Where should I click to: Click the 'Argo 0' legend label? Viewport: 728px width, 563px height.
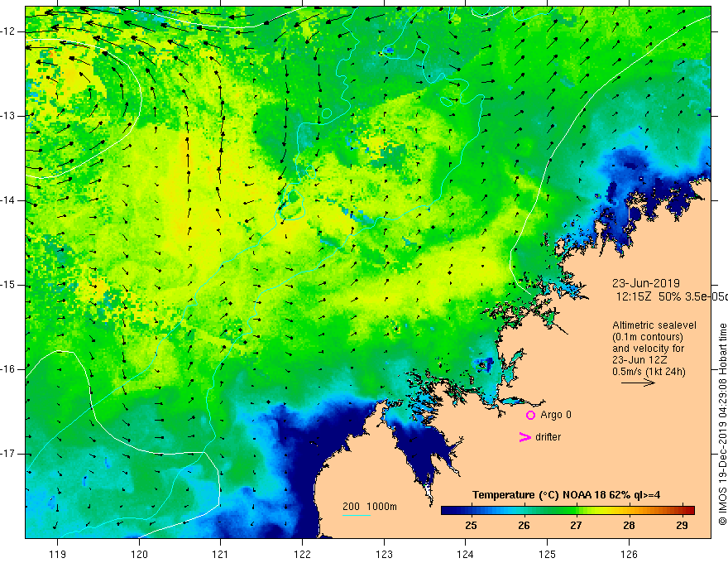pos(556,415)
